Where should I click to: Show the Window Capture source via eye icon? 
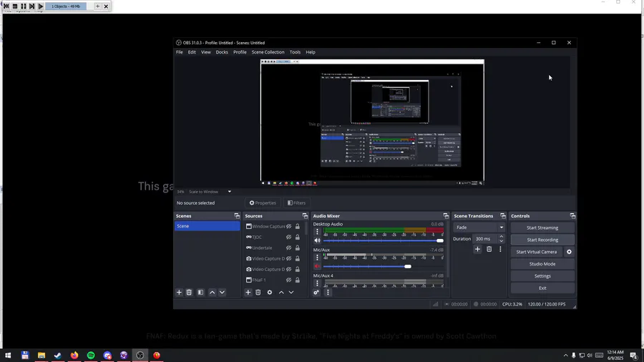(289, 226)
